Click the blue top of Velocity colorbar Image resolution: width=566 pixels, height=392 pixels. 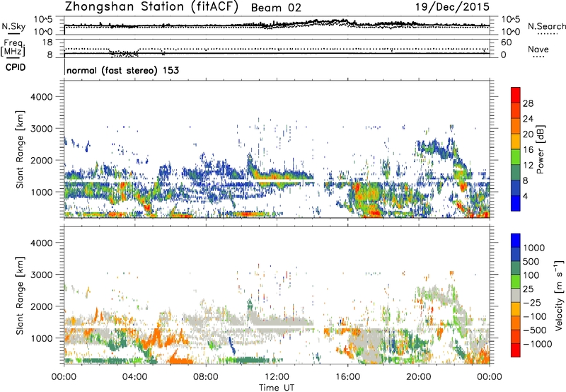point(516,241)
